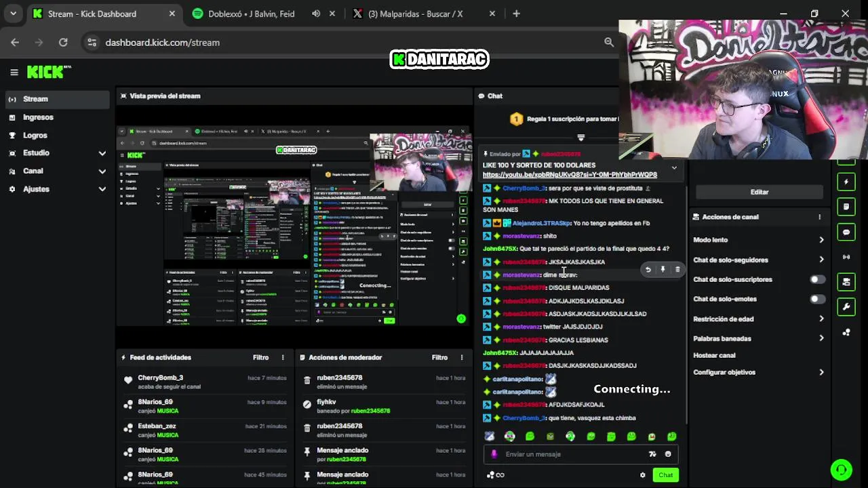Open Palabras baneadas settings arrow

point(821,338)
